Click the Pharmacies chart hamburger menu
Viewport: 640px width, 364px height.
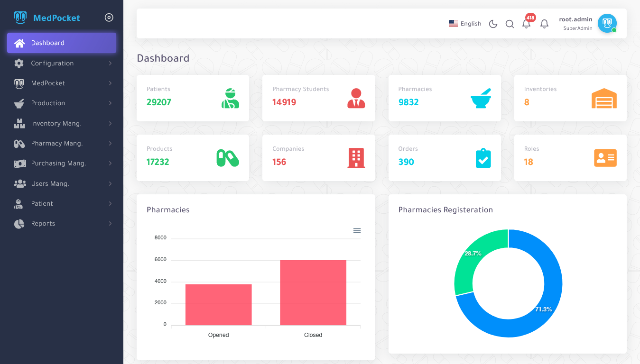tap(357, 231)
